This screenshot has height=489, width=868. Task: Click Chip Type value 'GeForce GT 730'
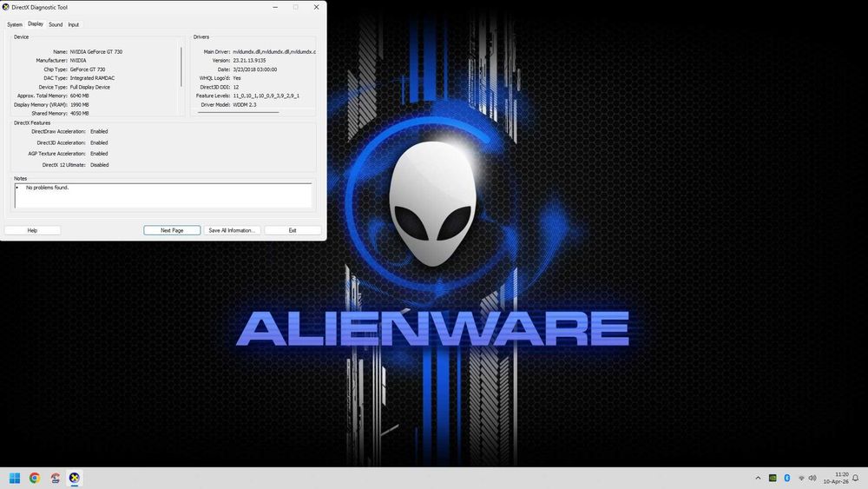(x=88, y=69)
